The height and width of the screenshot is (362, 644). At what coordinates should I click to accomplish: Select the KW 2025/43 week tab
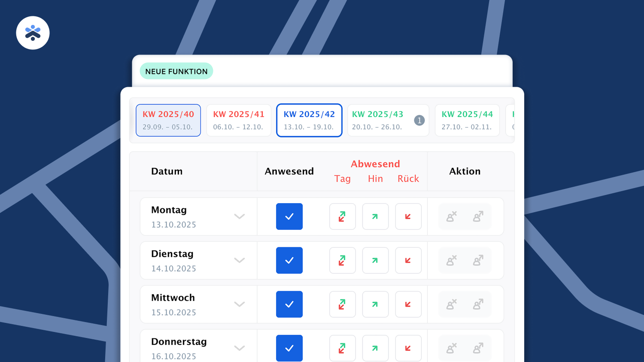[x=378, y=120]
